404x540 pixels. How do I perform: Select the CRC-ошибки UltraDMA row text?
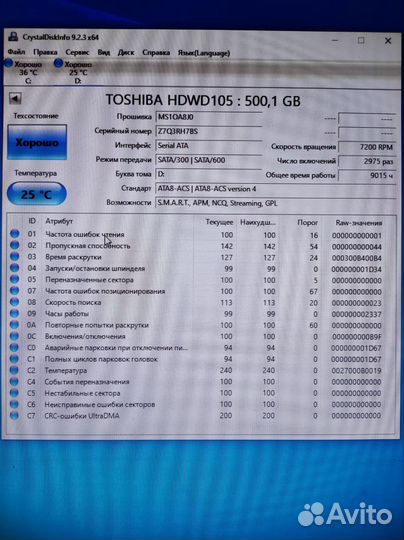pos(82,416)
